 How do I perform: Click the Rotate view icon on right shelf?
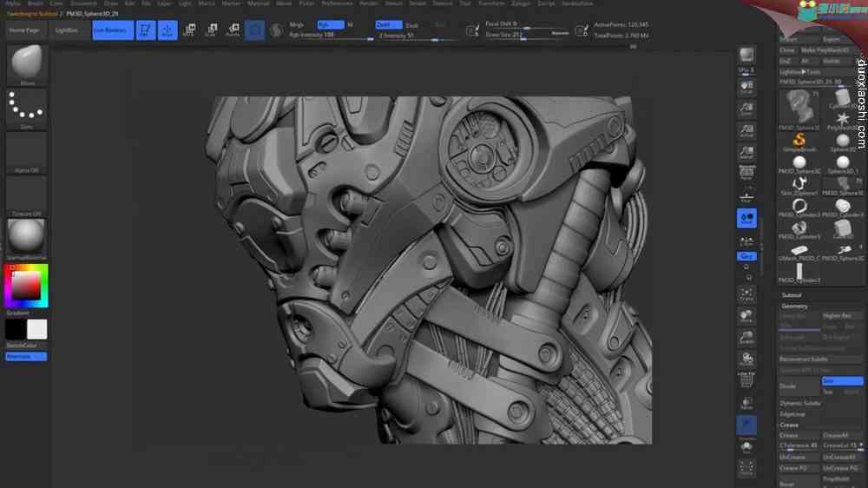tap(746, 359)
